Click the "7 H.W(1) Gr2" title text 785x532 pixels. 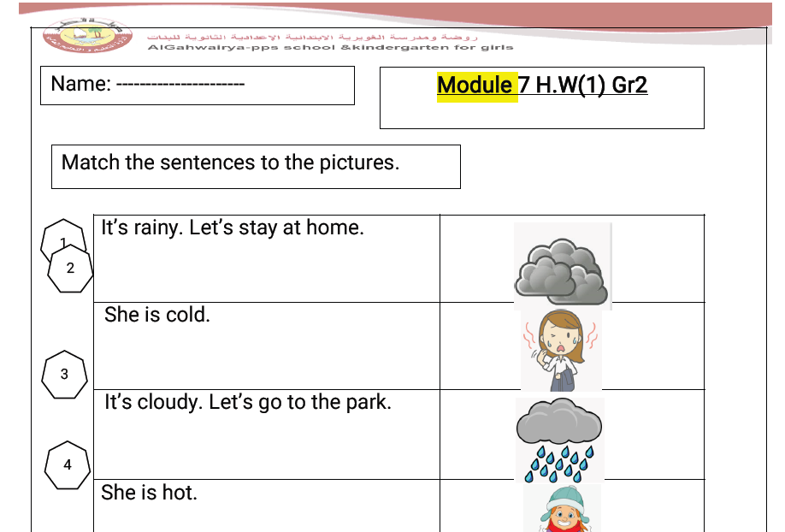[x=583, y=86]
